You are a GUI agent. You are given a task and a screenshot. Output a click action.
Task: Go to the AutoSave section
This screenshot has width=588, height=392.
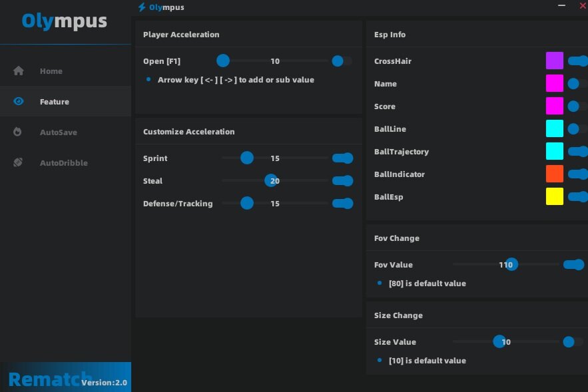point(66,132)
